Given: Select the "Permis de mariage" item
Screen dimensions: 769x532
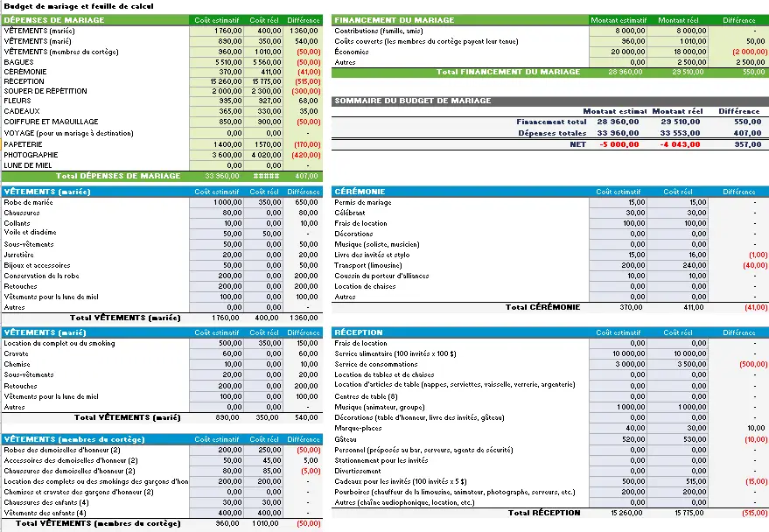Looking at the screenshot, I should (363, 202).
